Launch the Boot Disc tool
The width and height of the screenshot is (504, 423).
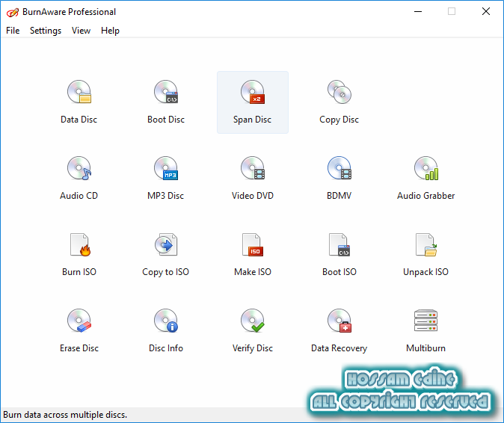[166, 102]
